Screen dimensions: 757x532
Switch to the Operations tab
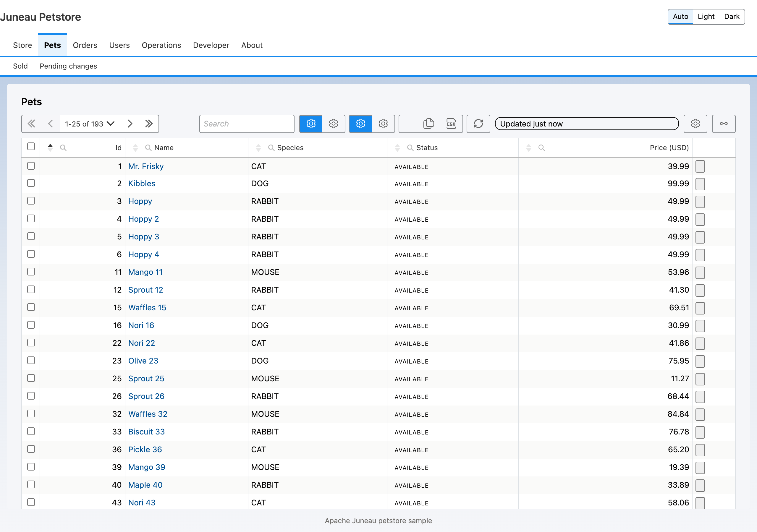tap(161, 45)
